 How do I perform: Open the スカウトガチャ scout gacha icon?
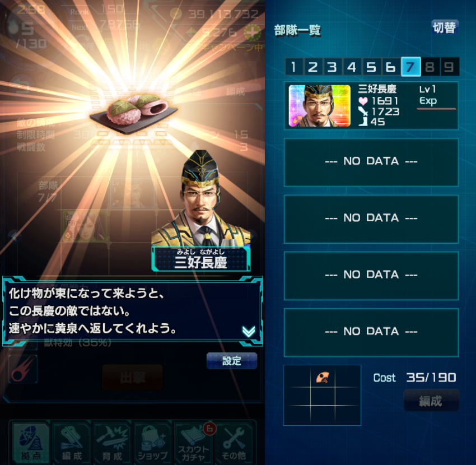pyautogui.click(x=193, y=443)
